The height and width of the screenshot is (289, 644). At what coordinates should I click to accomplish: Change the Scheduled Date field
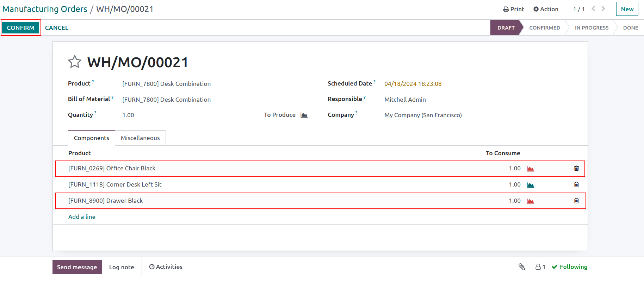point(413,84)
